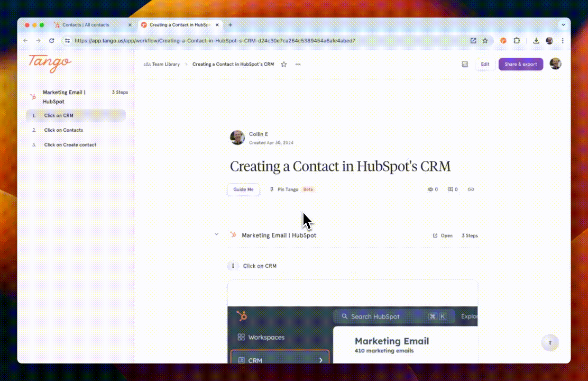Click the Tango logo in the sidebar

click(x=50, y=63)
